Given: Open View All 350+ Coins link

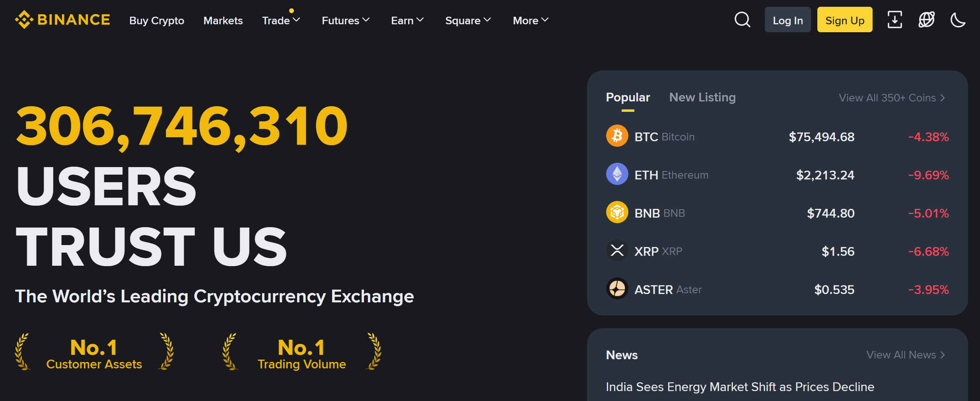Looking at the screenshot, I should click(x=891, y=97).
